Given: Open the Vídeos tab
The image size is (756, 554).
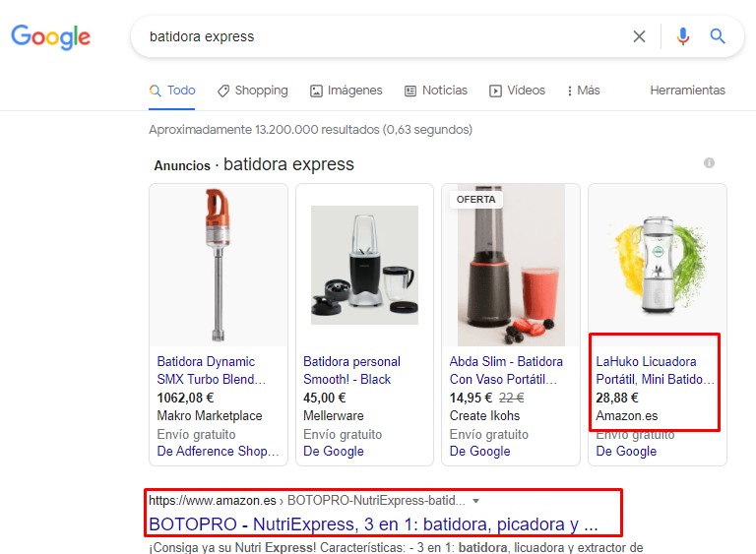Looking at the screenshot, I should click(518, 91).
